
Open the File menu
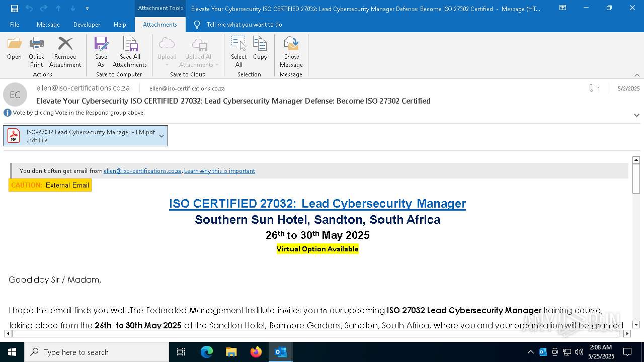[15, 25]
